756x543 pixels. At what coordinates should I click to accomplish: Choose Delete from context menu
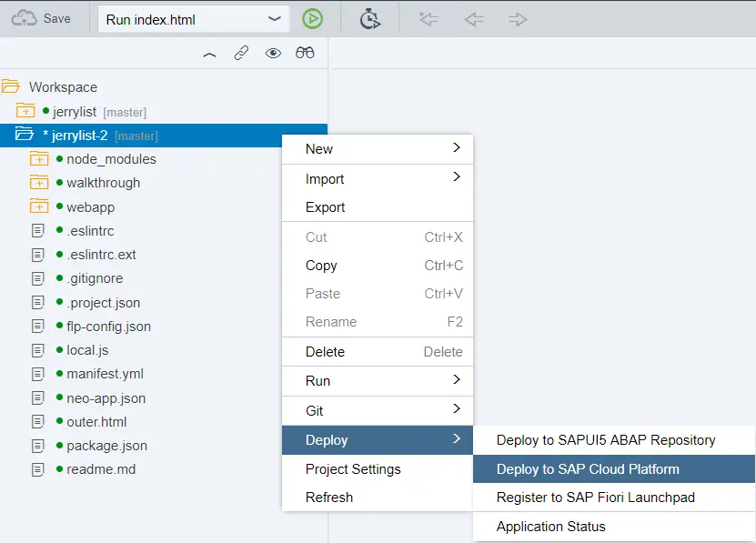377,352
